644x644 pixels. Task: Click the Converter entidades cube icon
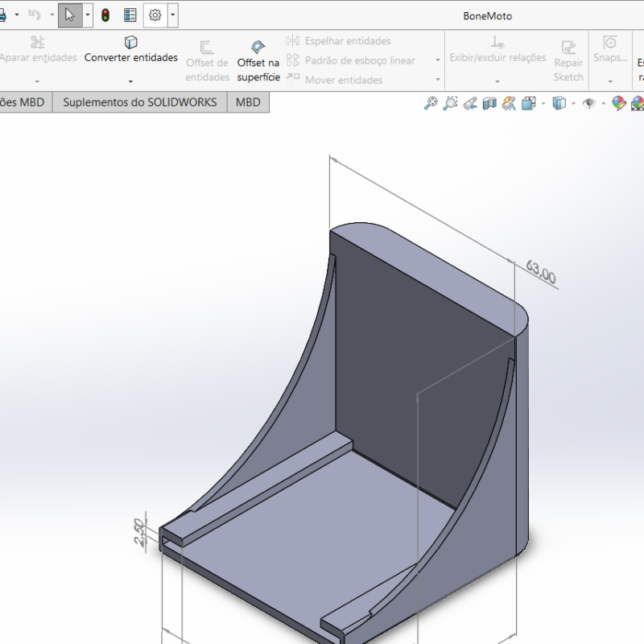[130, 42]
